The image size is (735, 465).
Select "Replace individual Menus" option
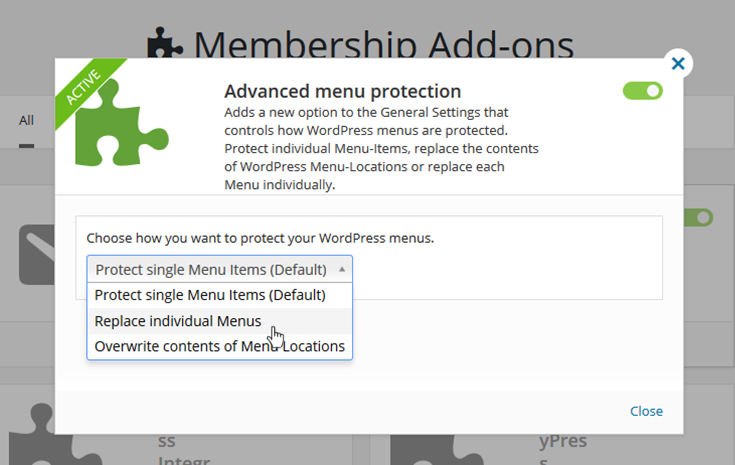[178, 321]
